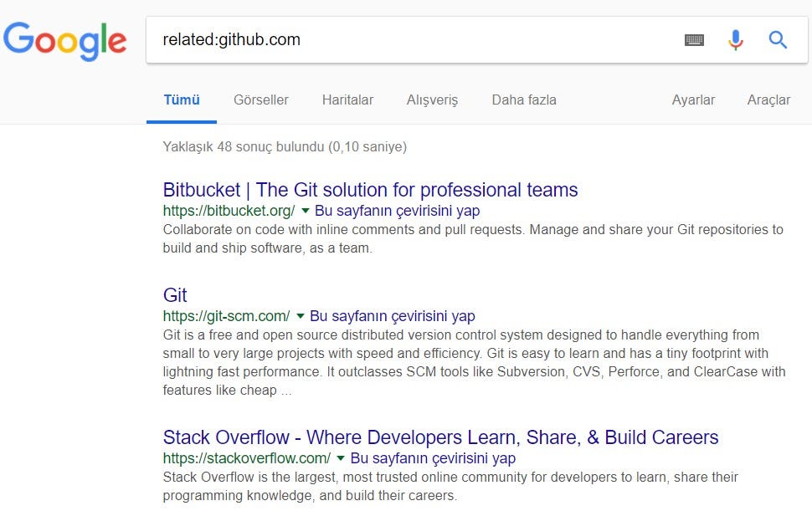Expand the arrow next to git-scm.com URL

coord(301,316)
